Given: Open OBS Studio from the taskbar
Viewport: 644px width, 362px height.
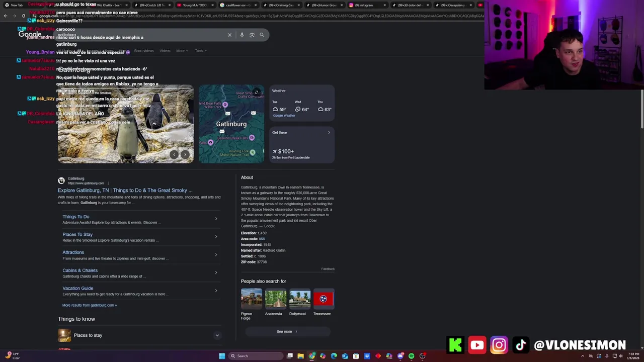Looking at the screenshot, I should (422, 356).
